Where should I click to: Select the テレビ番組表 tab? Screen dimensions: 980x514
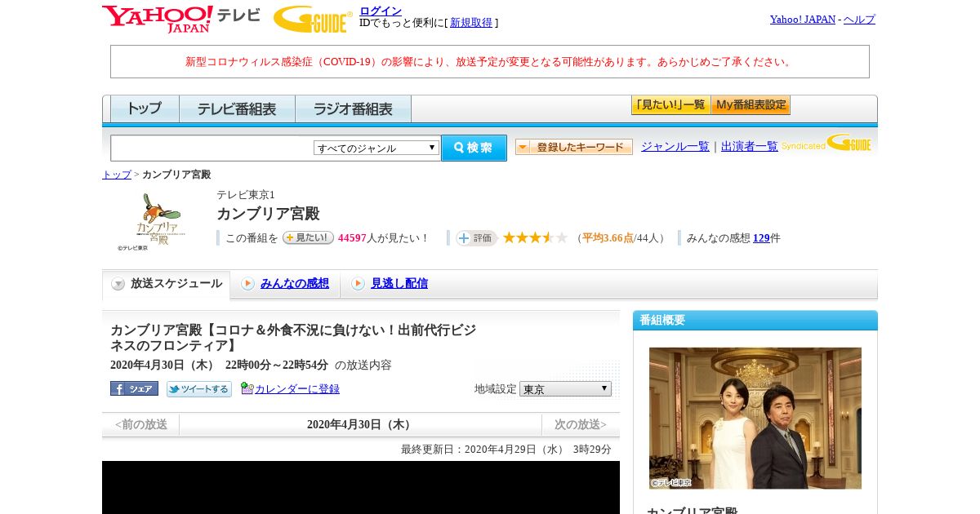click(237, 109)
